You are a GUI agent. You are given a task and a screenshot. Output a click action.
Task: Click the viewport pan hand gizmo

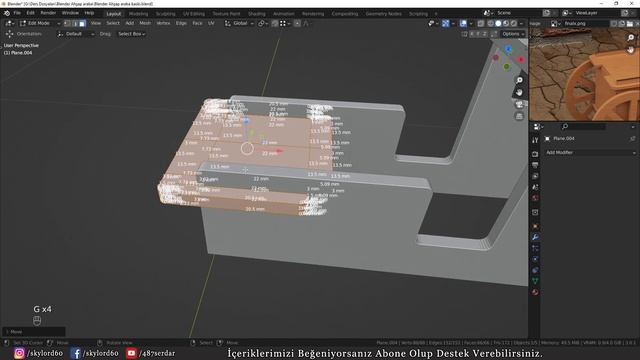[x=519, y=92]
